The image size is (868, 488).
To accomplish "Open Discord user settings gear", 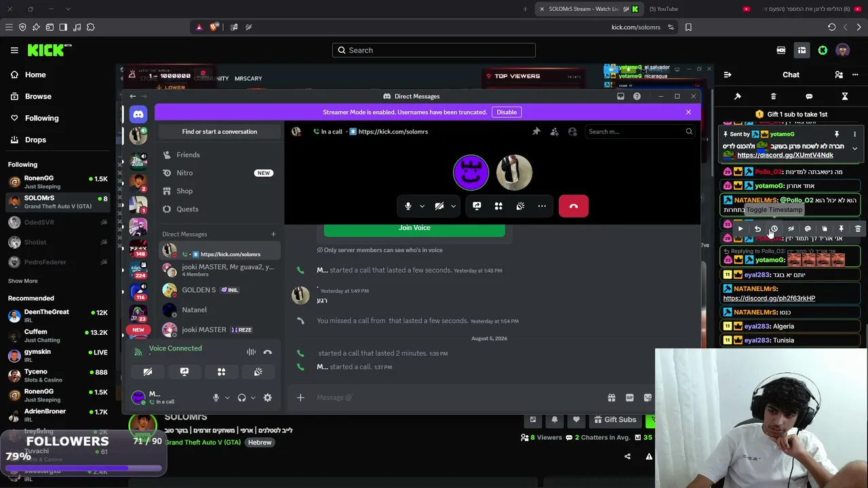I will coord(267,398).
